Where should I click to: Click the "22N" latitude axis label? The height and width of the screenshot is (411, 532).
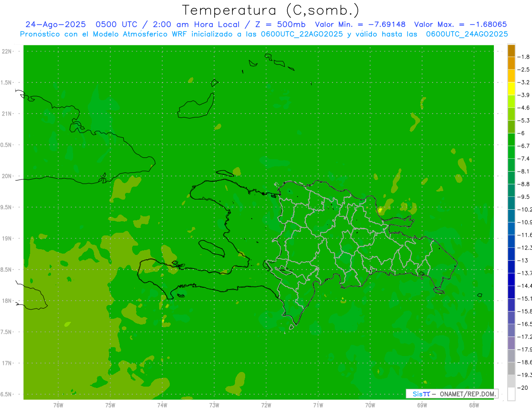click(x=8, y=51)
